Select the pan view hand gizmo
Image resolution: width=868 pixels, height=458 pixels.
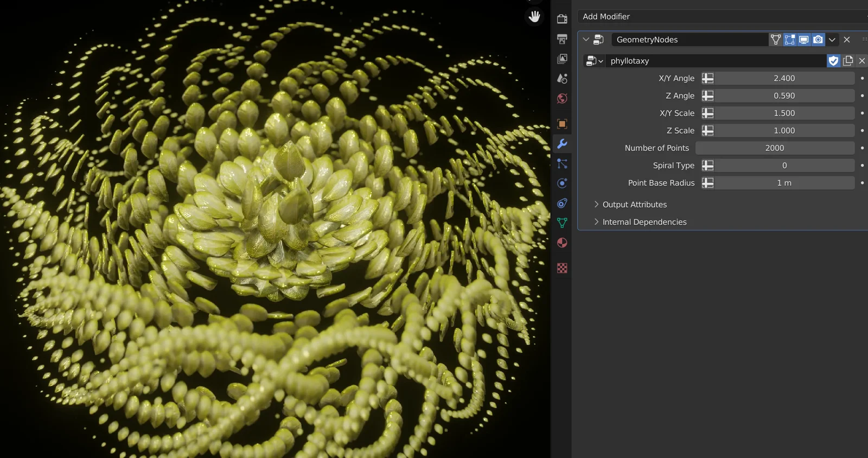pos(534,16)
